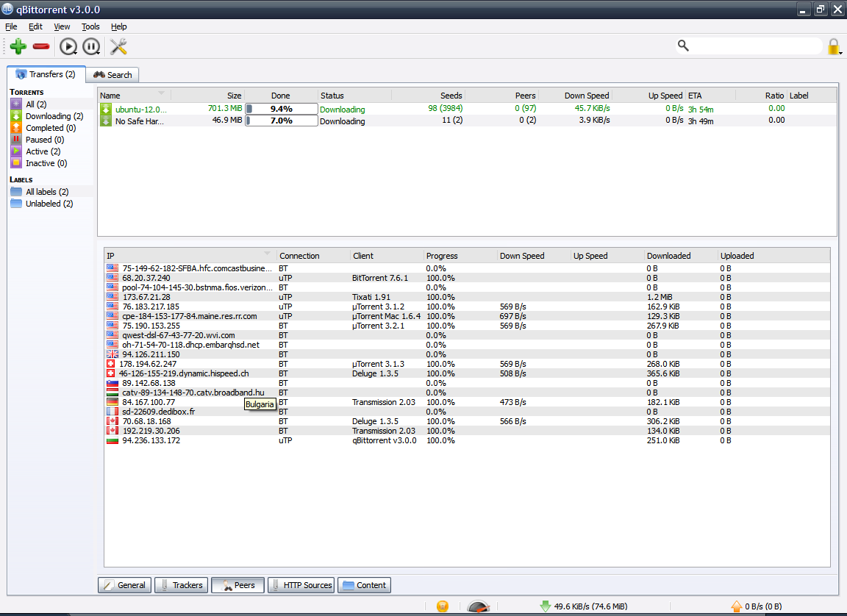847x616 pixels.
Task: Sort peers by Client column header
Action: pyautogui.click(x=387, y=256)
